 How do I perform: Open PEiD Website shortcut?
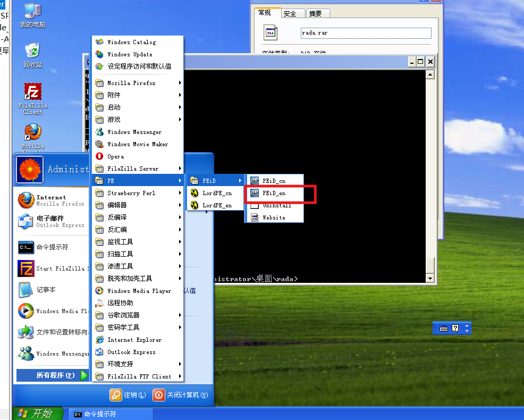point(274,217)
